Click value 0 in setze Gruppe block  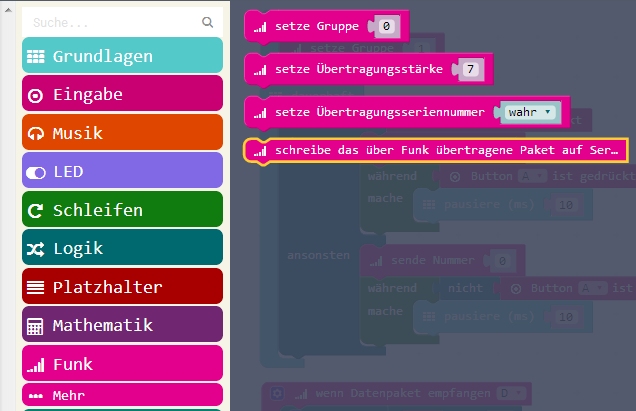[386, 26]
